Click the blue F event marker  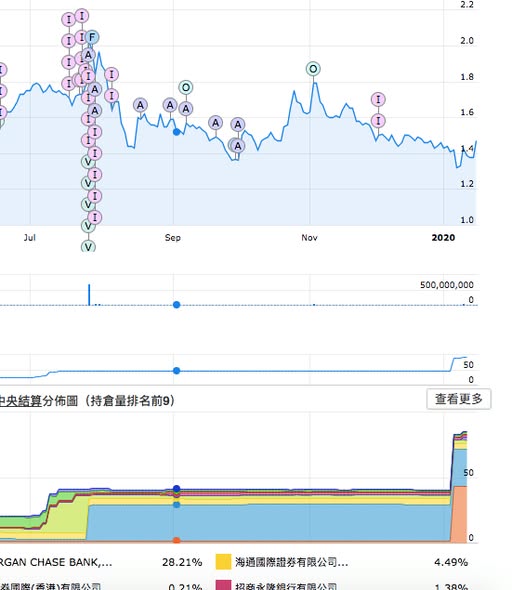coord(92,37)
